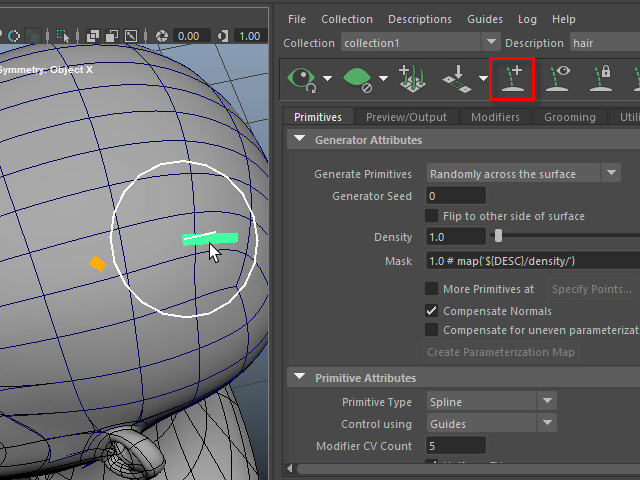The height and width of the screenshot is (480, 640).
Task: Uncheck the Compensate Normals checkbox
Action: 432,311
